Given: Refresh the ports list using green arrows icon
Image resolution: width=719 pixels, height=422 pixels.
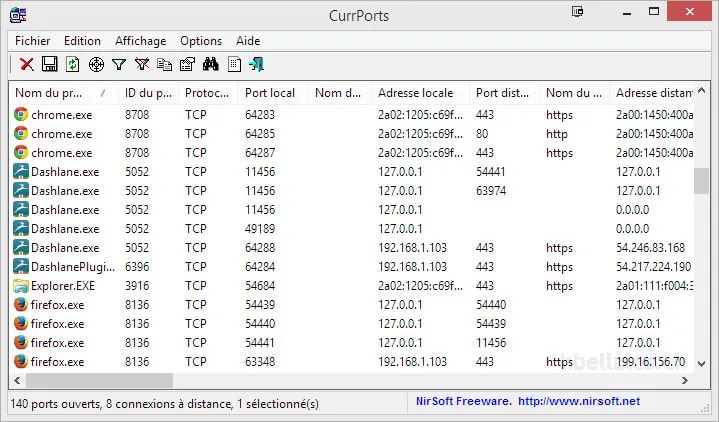Looking at the screenshot, I should pos(72,64).
